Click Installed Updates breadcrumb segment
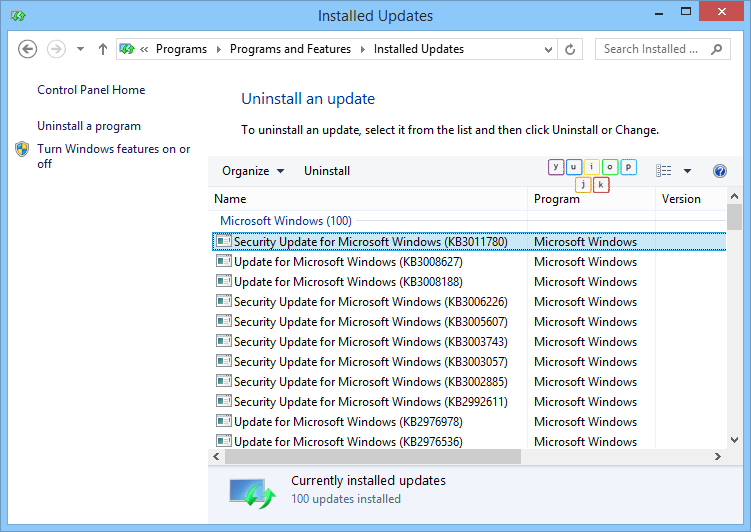751x532 pixels. pyautogui.click(x=419, y=49)
